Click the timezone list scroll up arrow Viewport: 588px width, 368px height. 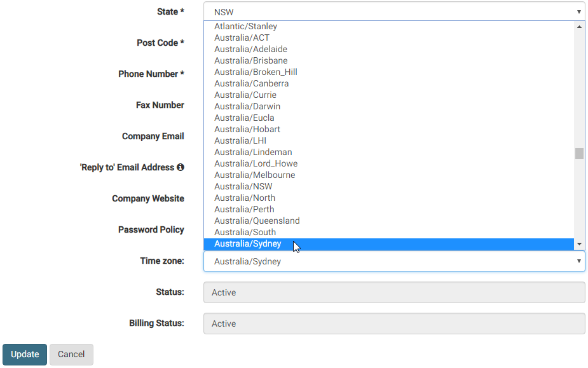click(x=579, y=27)
